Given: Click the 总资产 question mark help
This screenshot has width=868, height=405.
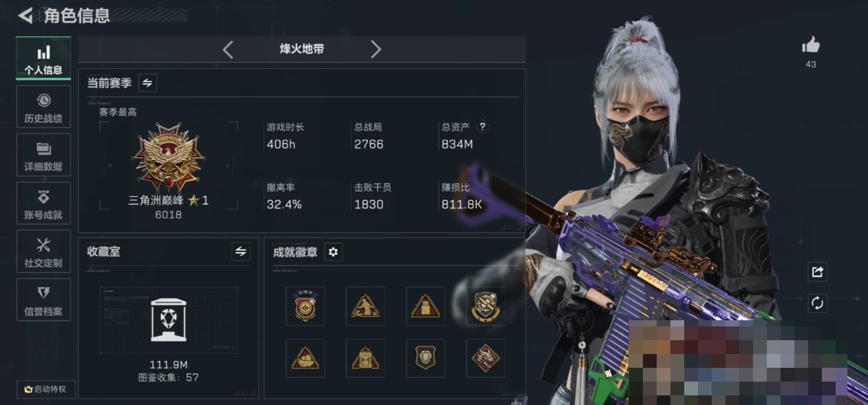Looking at the screenshot, I should [483, 127].
